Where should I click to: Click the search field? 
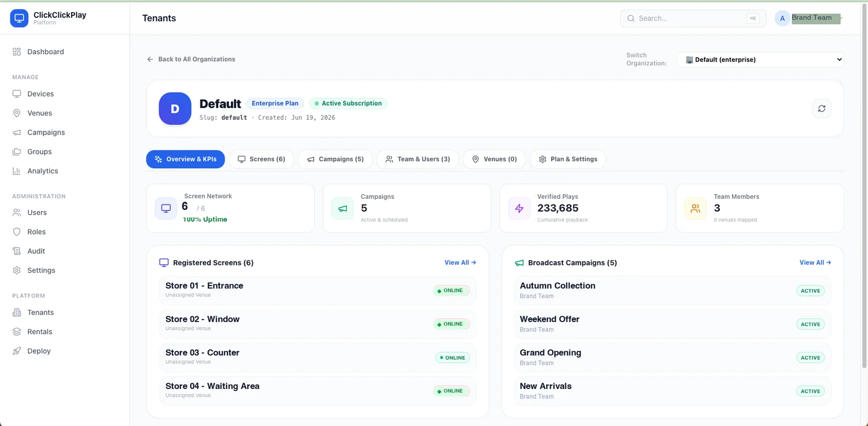point(693,18)
